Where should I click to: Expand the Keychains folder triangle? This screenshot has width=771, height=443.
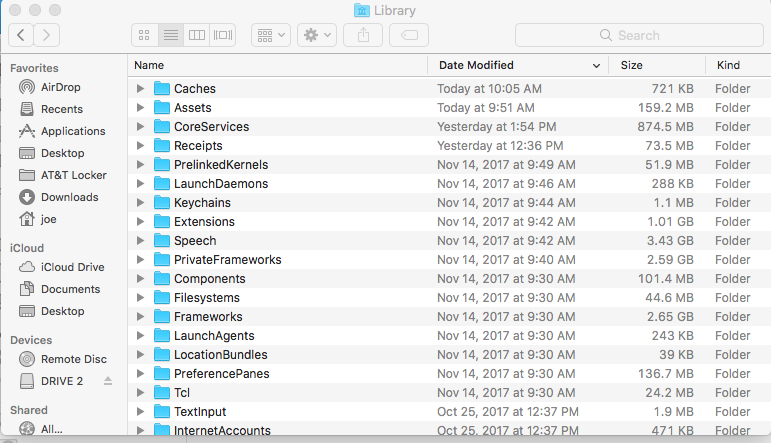(x=141, y=203)
